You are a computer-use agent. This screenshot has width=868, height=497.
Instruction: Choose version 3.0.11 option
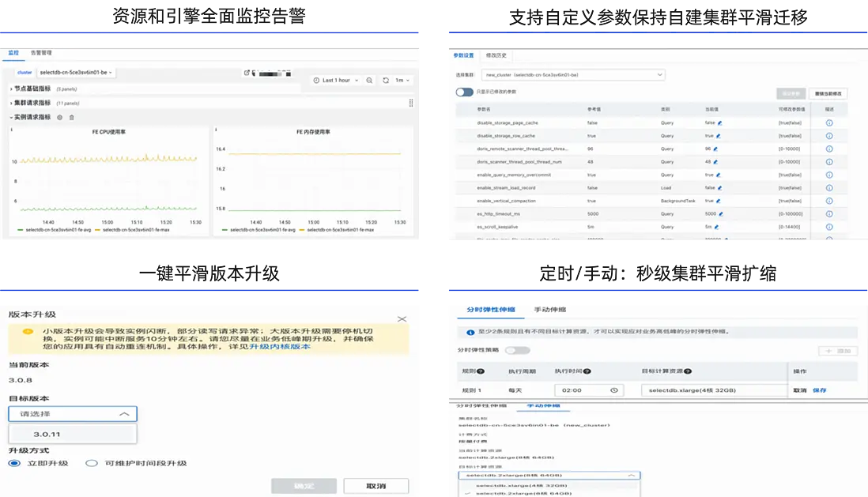[73, 435]
